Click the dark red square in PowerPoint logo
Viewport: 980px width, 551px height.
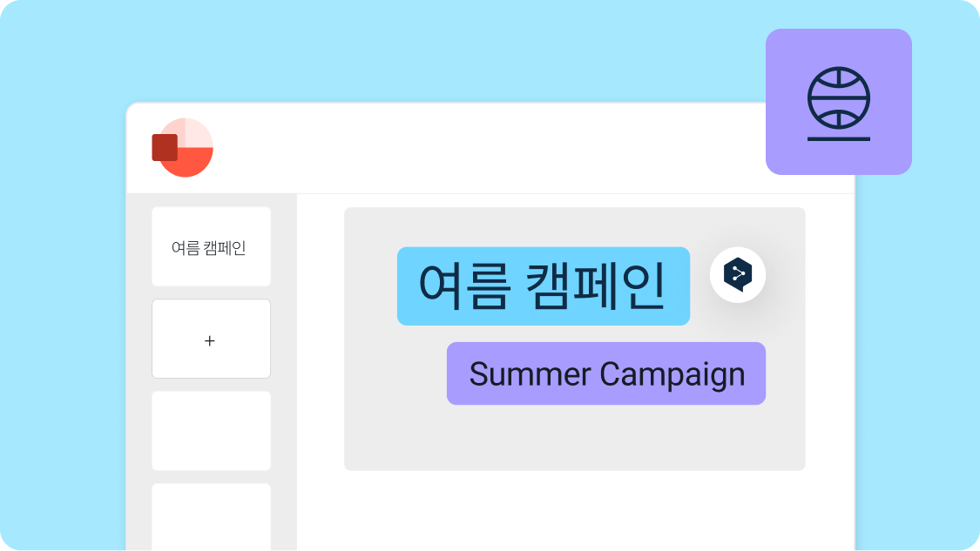(165, 147)
